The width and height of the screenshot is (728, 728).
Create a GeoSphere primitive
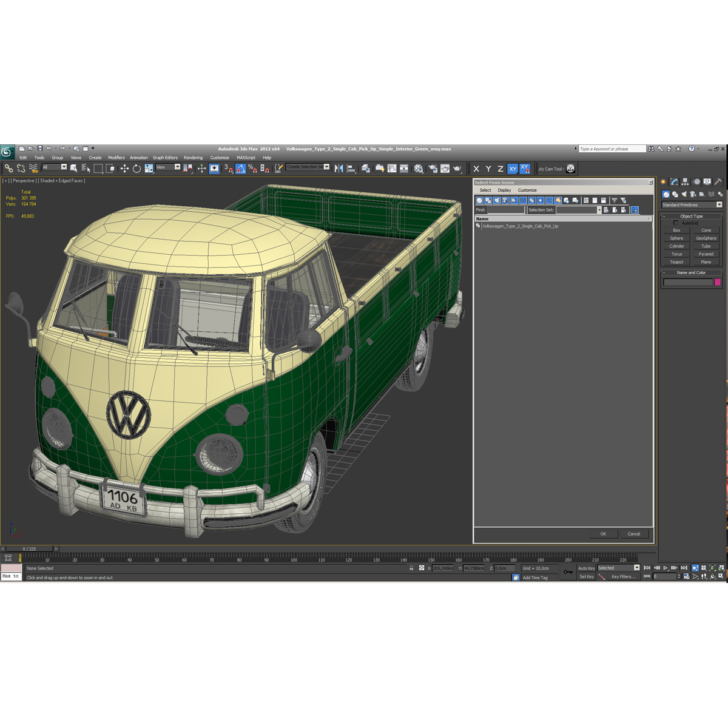(706, 238)
